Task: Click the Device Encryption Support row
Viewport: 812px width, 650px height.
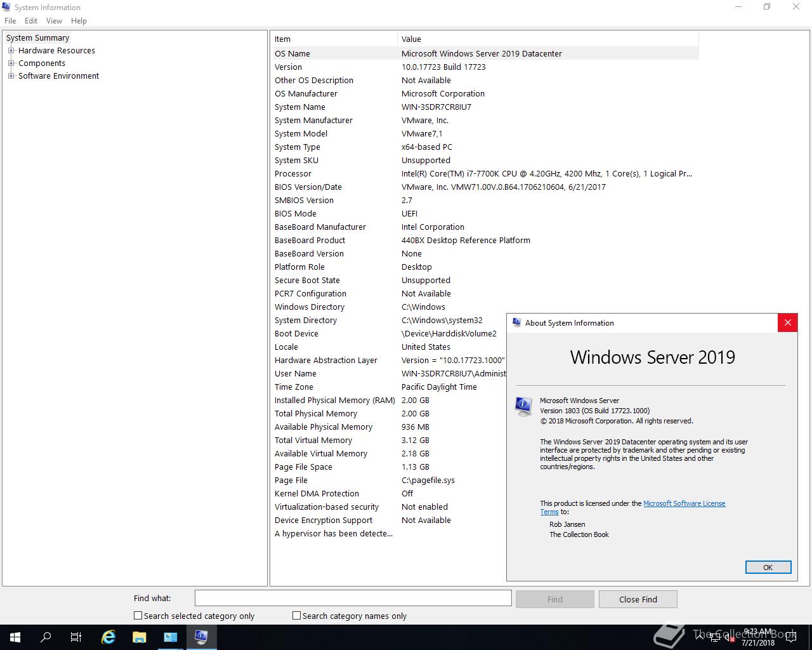Action: tap(390, 520)
